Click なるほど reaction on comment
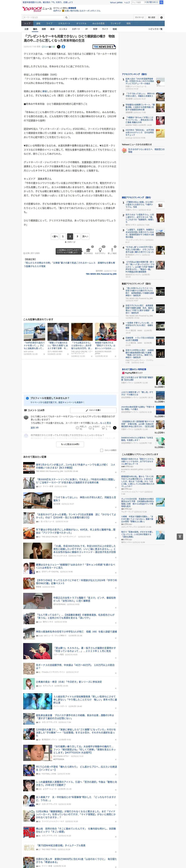This screenshot has height=868, width=186. (x=94, y=428)
